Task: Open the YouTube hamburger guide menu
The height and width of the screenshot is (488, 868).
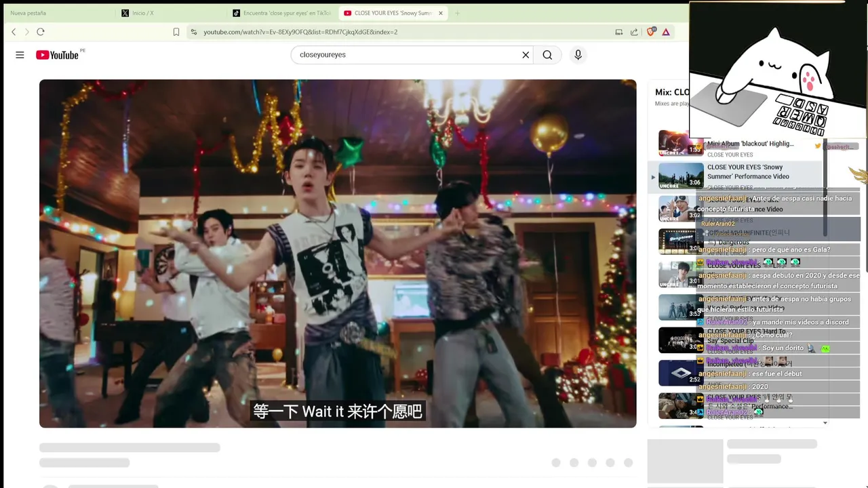Action: [20, 55]
